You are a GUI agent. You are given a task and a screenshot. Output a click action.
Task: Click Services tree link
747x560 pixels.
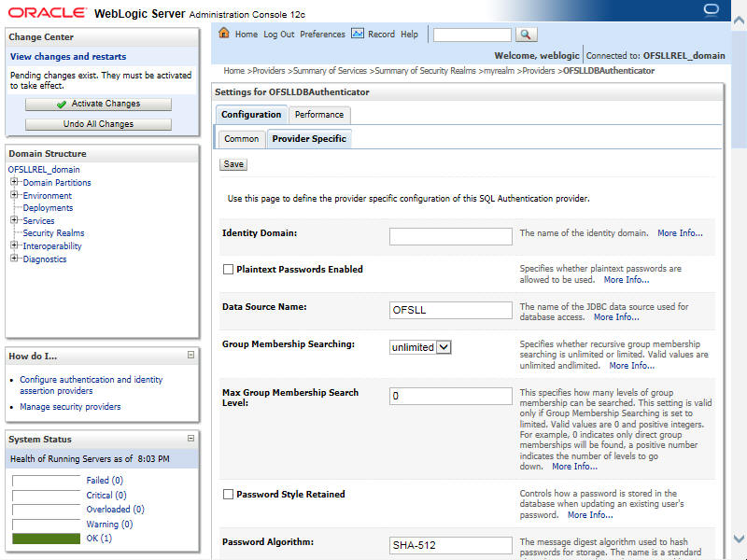38,221
